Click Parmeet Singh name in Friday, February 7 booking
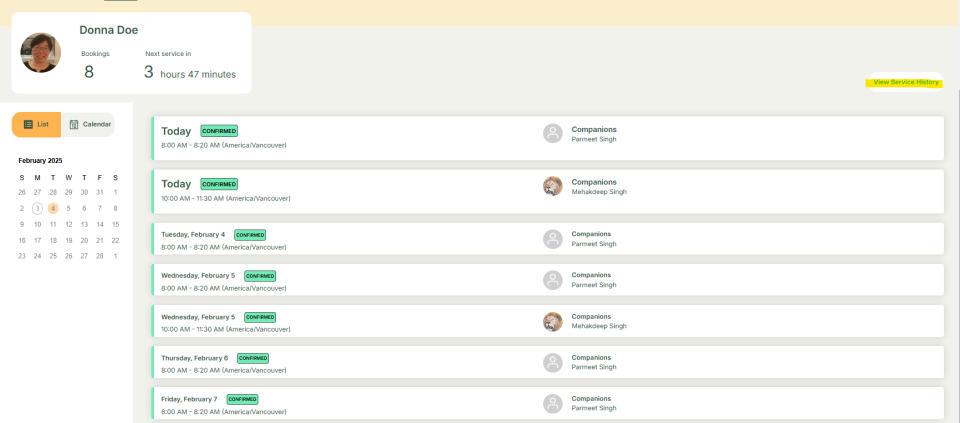960x423 pixels. pyautogui.click(x=593, y=408)
